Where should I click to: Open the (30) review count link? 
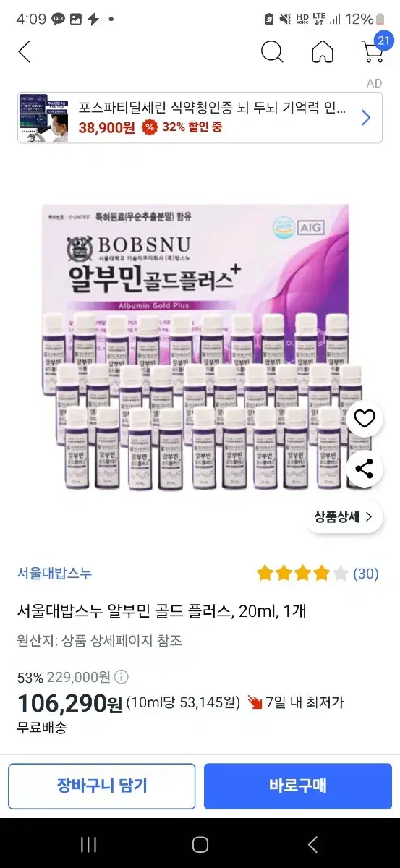coord(365,574)
